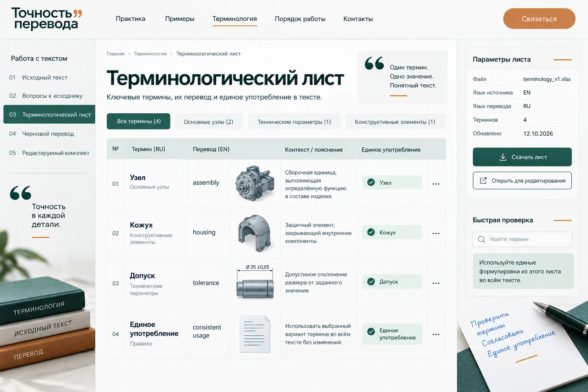The image size is (588, 392).
Task: Open the tolerance drawing for Допуск
Action: point(255,282)
